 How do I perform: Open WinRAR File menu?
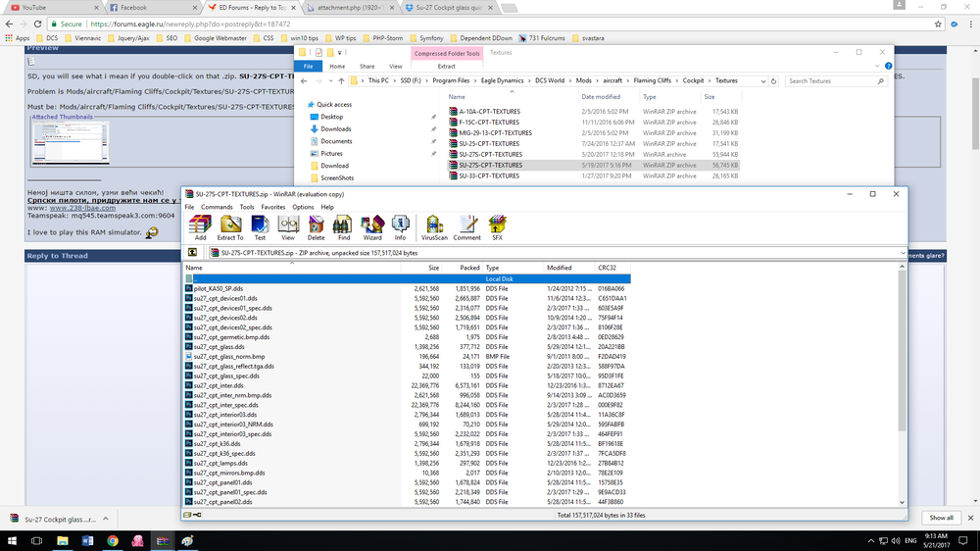(x=189, y=207)
